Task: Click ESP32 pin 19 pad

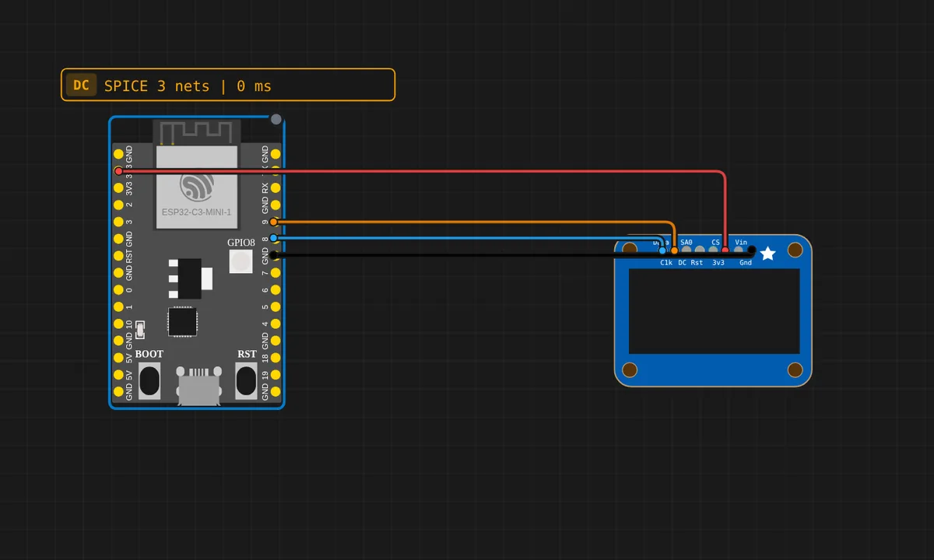Action: pyautogui.click(x=276, y=374)
